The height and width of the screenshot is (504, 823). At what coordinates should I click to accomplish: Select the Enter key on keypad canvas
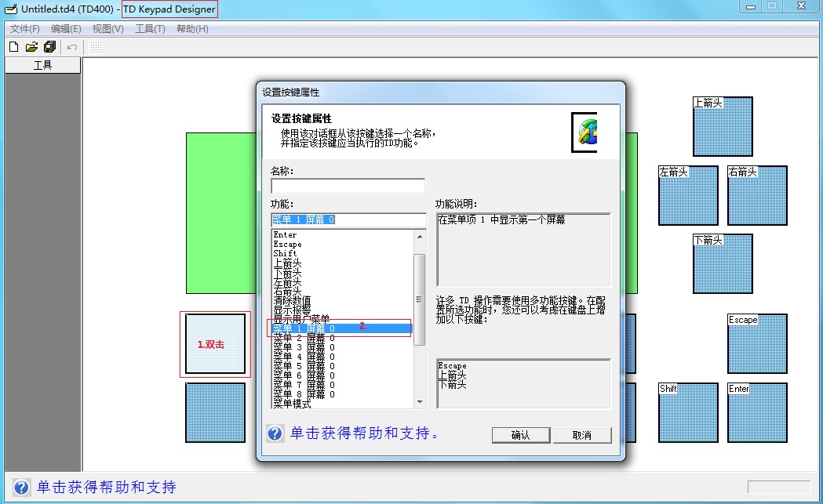coord(757,413)
